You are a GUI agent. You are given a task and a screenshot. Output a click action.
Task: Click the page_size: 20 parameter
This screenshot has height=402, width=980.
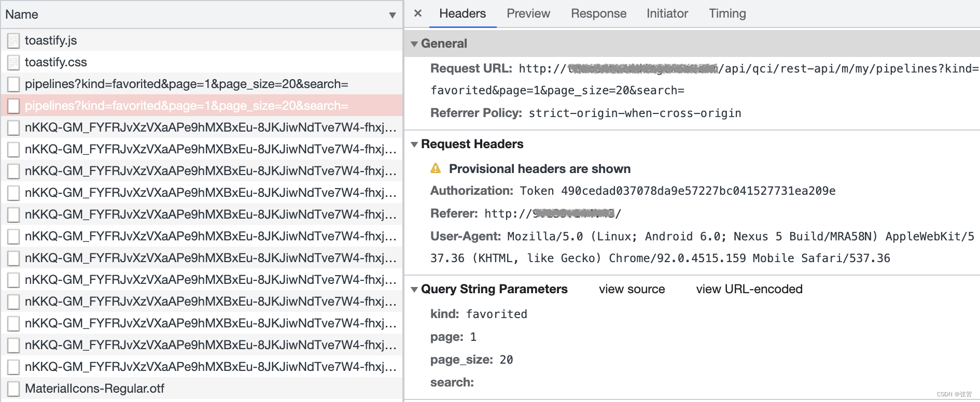pos(471,360)
